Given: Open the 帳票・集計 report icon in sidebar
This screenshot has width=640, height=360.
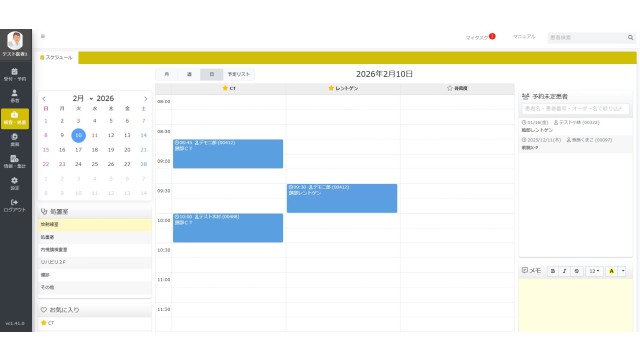Looking at the screenshot, I should point(15,162).
